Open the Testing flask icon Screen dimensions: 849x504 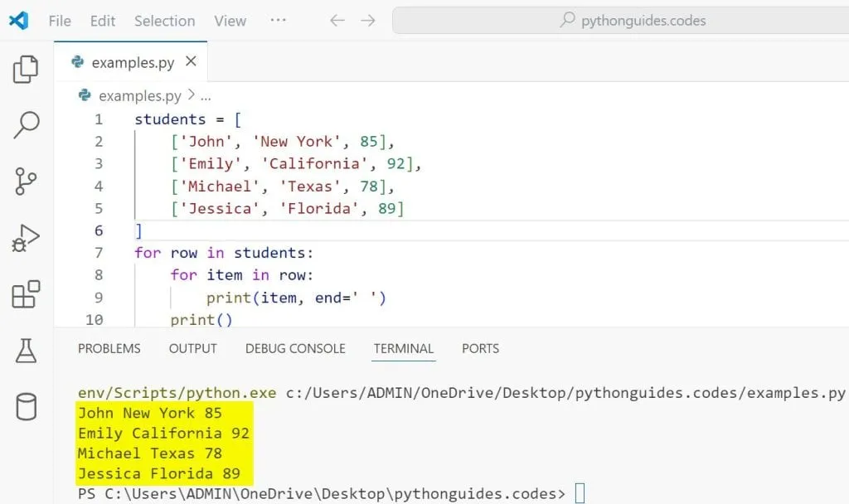click(x=27, y=351)
